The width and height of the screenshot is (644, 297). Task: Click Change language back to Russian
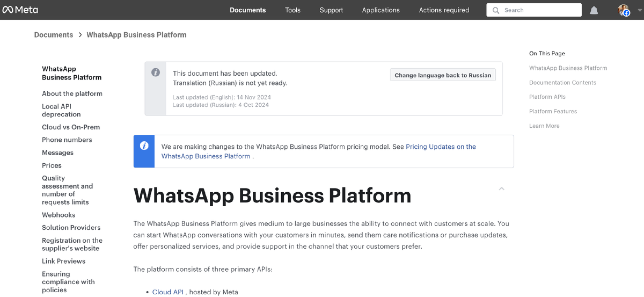[443, 75]
